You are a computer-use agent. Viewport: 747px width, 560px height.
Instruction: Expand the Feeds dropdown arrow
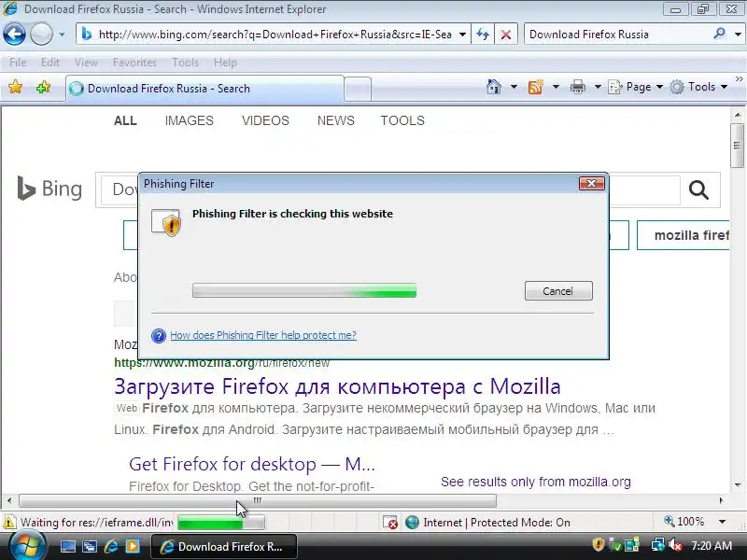(x=556, y=87)
